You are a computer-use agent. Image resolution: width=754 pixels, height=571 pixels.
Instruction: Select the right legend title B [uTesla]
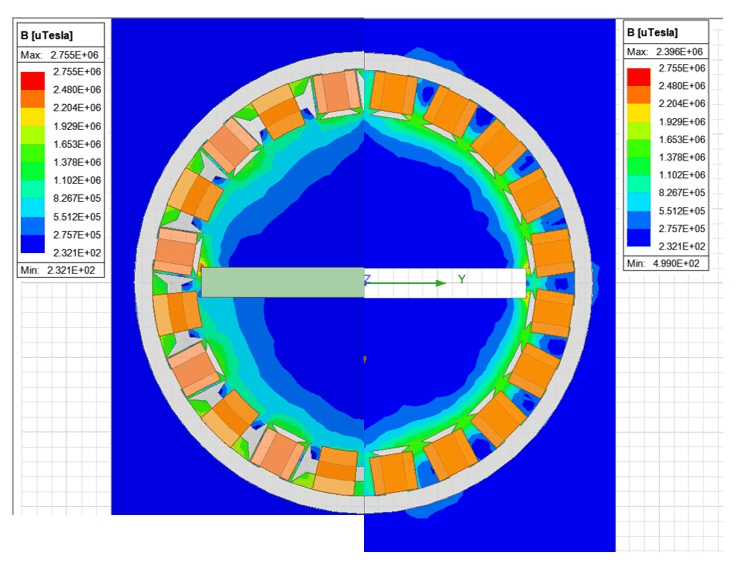pyautogui.click(x=653, y=33)
